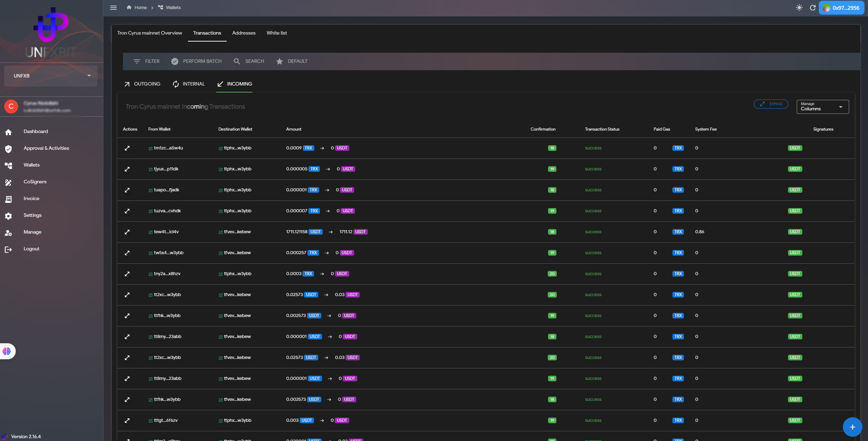Switch to the Addresses tab

click(243, 33)
